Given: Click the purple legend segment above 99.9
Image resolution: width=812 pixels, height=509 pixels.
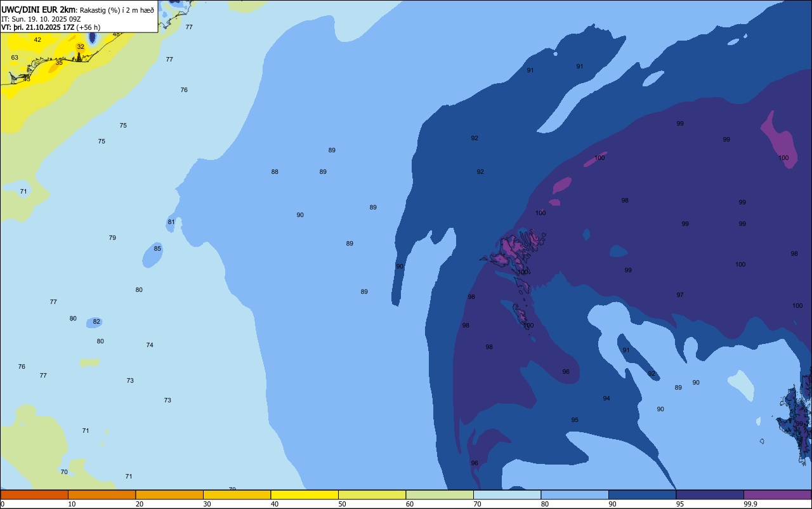Looking at the screenshot, I should pos(777,494).
